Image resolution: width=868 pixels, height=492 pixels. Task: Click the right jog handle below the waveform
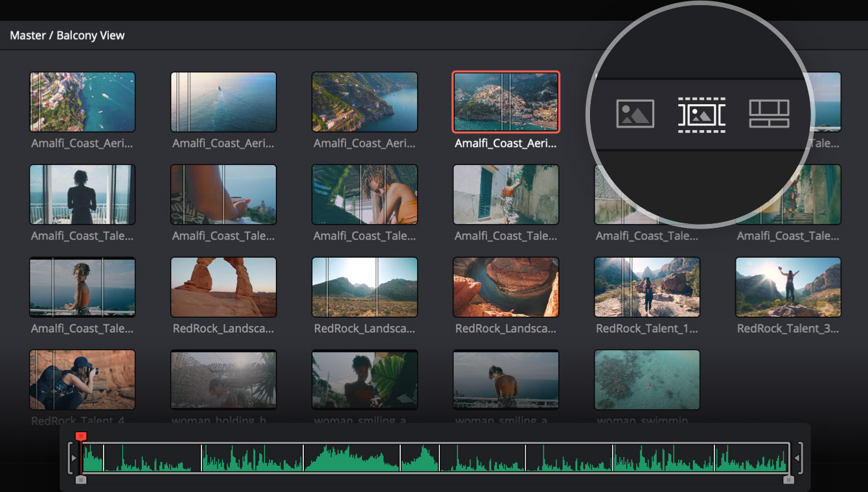coord(789,480)
